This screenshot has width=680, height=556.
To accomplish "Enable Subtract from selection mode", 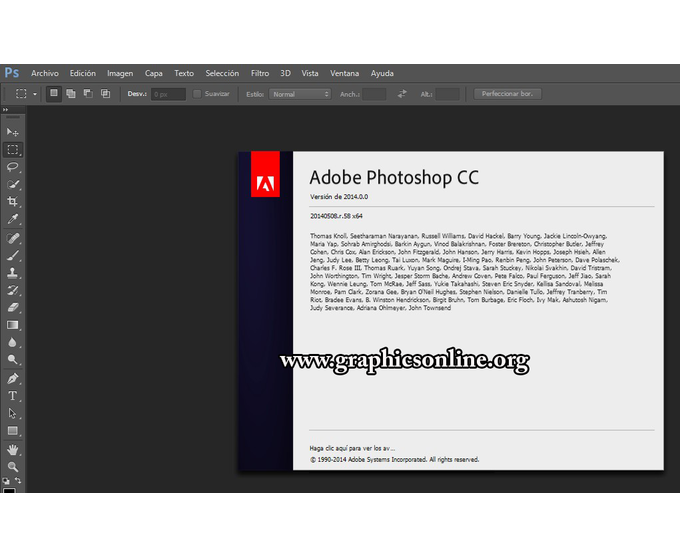I will (88, 94).
